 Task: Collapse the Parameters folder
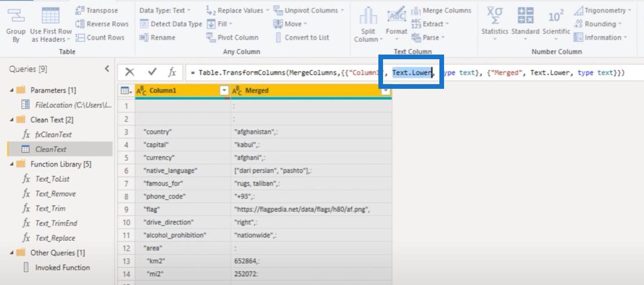pos(12,90)
